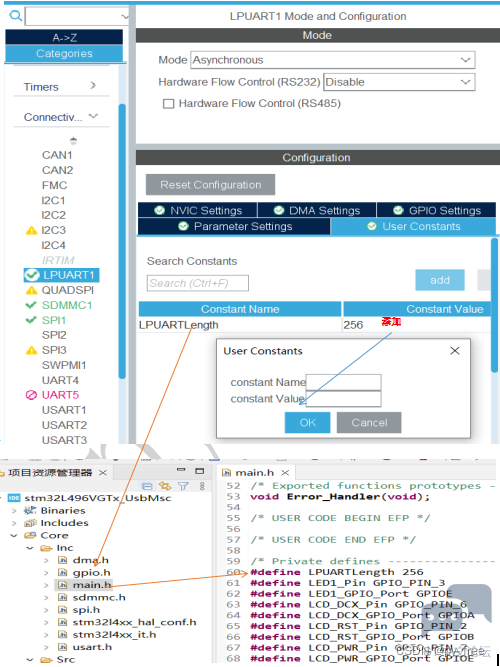The height and width of the screenshot is (667, 500).
Task: Open FMC peripheral settings
Action: coord(54,185)
